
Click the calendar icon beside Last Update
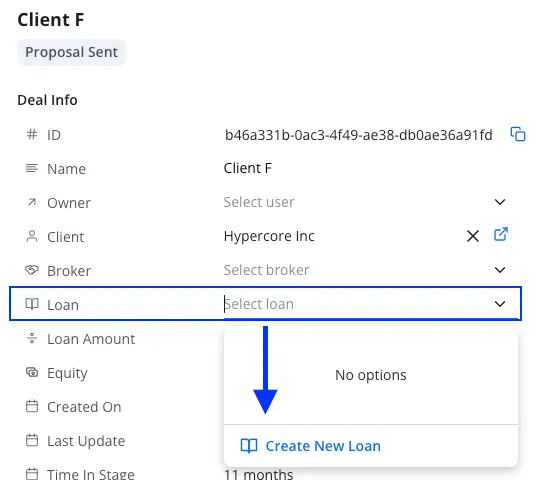32,440
